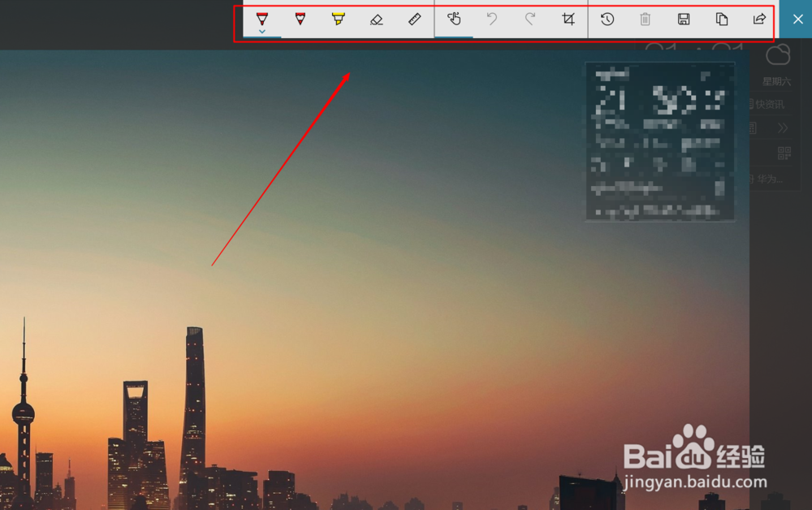This screenshot has height=510, width=812.
Task: Select the yellow highlighter tool
Action: pyautogui.click(x=339, y=19)
